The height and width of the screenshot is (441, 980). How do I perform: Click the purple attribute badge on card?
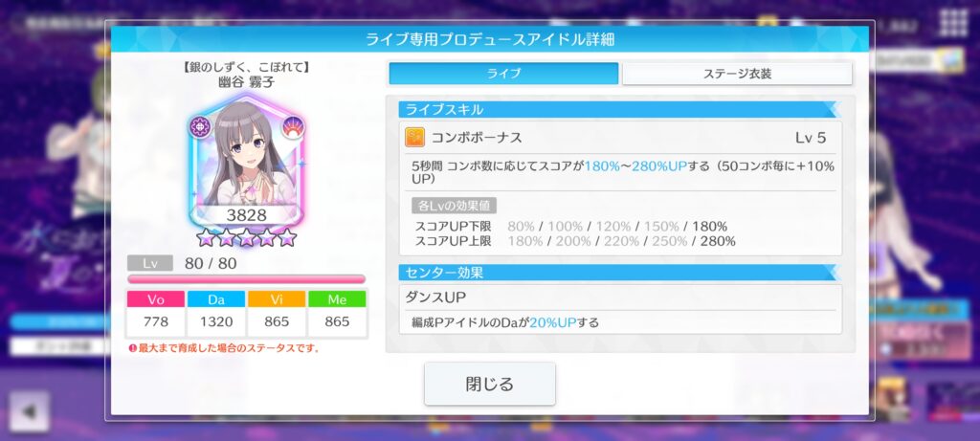coord(201,126)
